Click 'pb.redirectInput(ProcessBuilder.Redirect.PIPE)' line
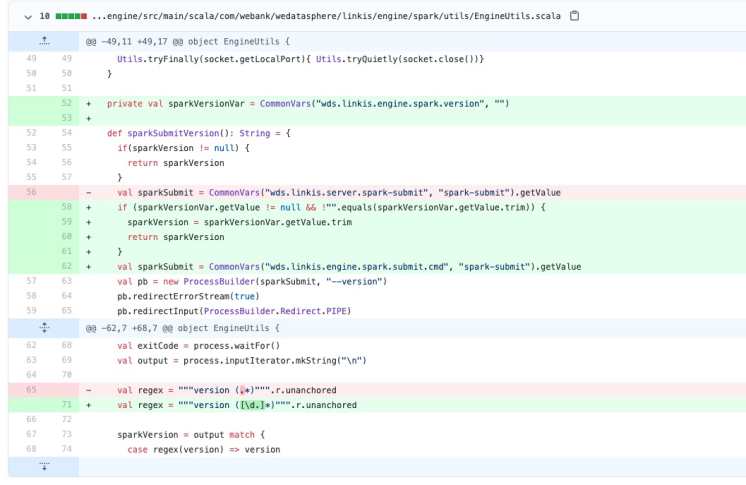 (234, 311)
